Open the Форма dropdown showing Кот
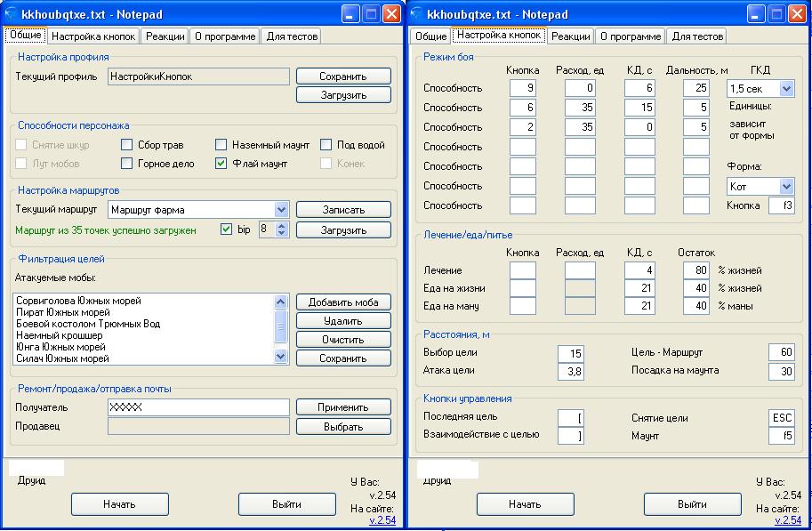 785,187
